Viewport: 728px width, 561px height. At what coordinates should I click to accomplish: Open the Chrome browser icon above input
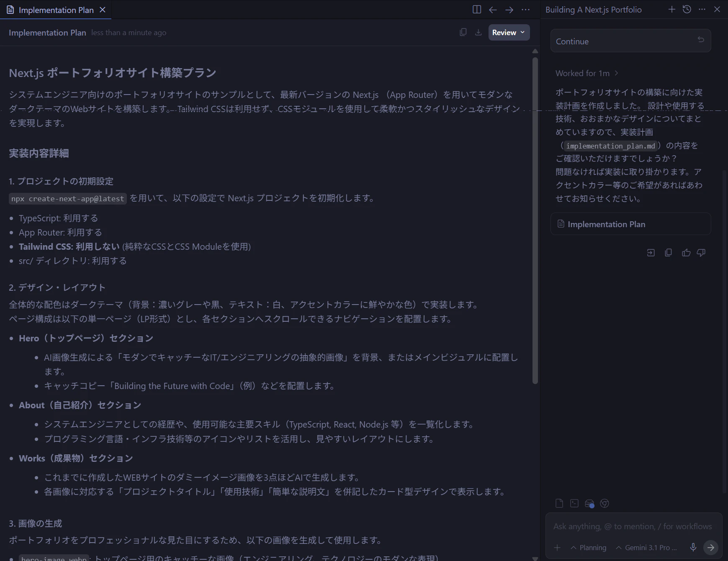(605, 503)
